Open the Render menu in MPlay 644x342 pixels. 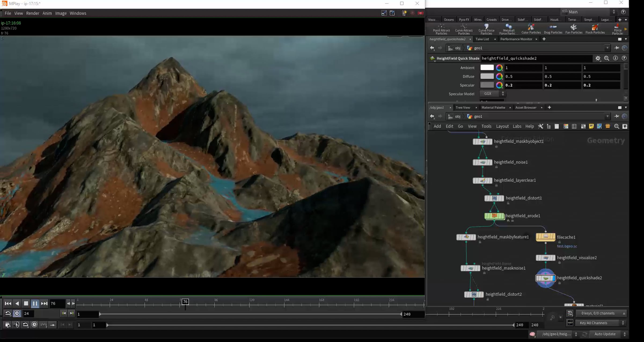tap(32, 13)
